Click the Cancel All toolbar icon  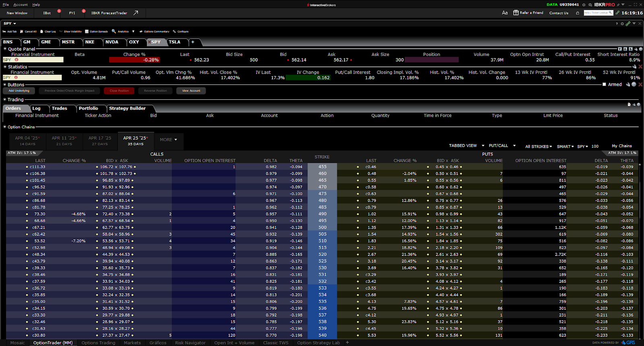22,31
